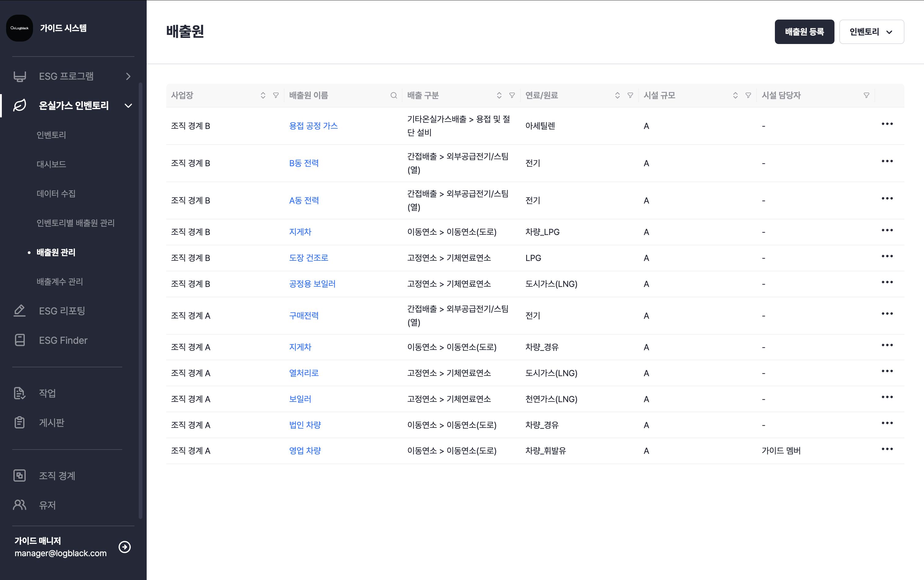The width and height of the screenshot is (924, 580).
Task: Open filter icon for 사업장 column
Action: [x=276, y=96]
